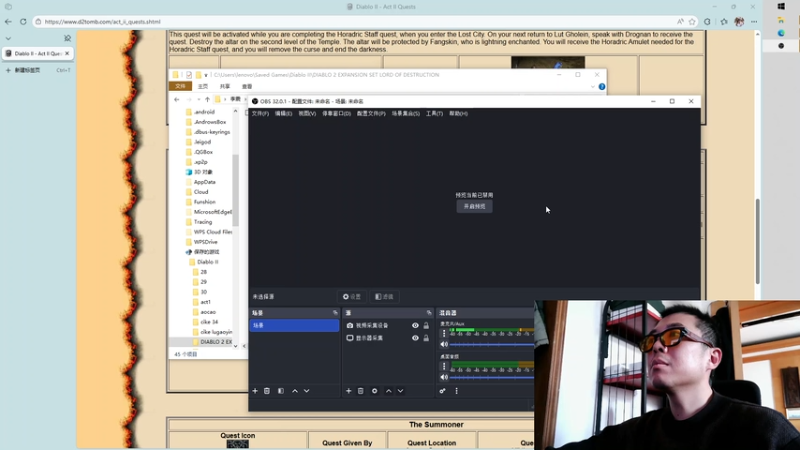Open OBS 文件(F) menu
This screenshot has width=800, height=450.
click(260, 113)
